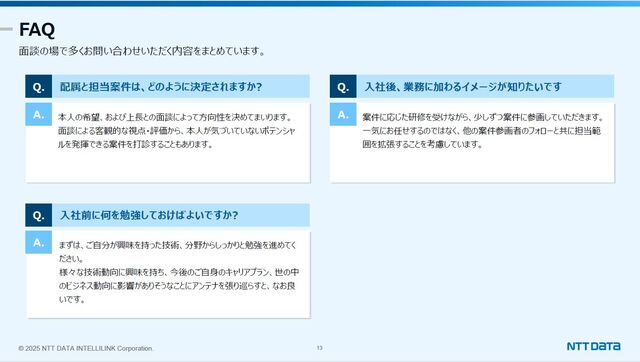Click the question header 配属と担当案件は、どのように決定されますか?
This screenshot has width=640, height=362.
[x=161, y=87]
